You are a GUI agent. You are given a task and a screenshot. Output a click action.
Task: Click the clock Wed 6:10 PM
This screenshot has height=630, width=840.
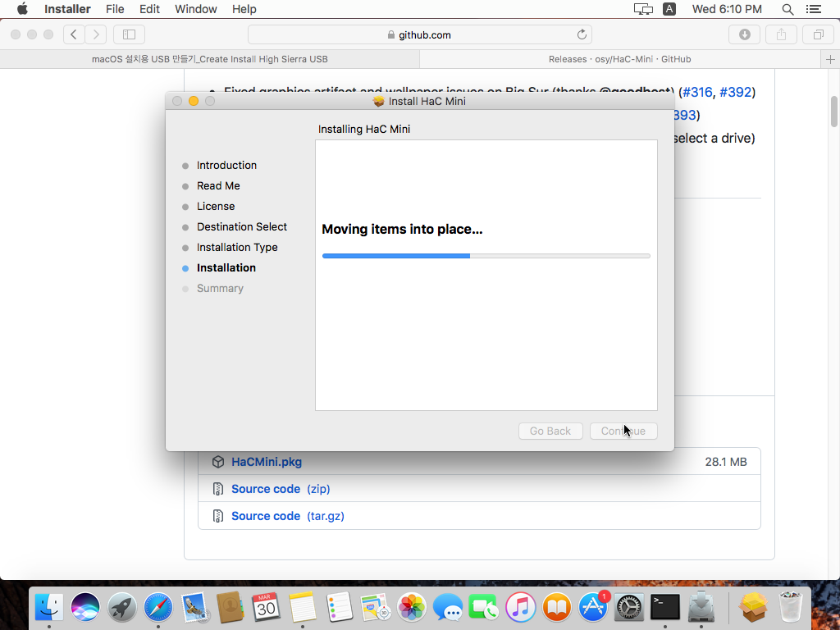pos(727,9)
